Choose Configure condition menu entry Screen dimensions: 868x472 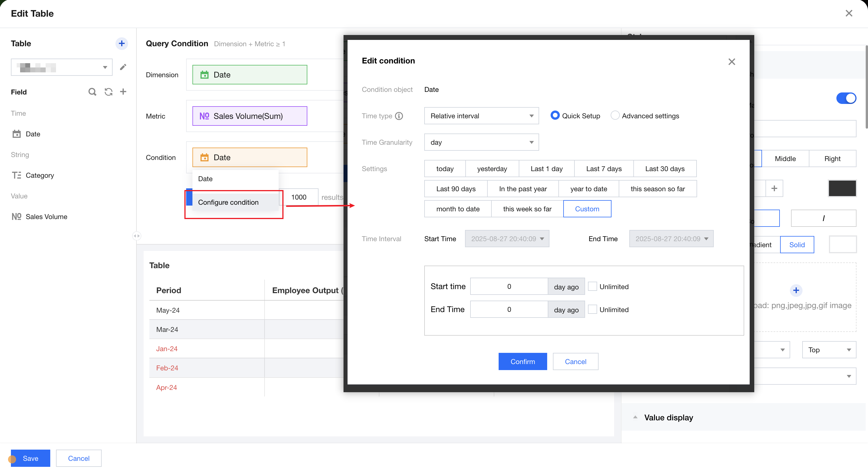click(x=228, y=202)
